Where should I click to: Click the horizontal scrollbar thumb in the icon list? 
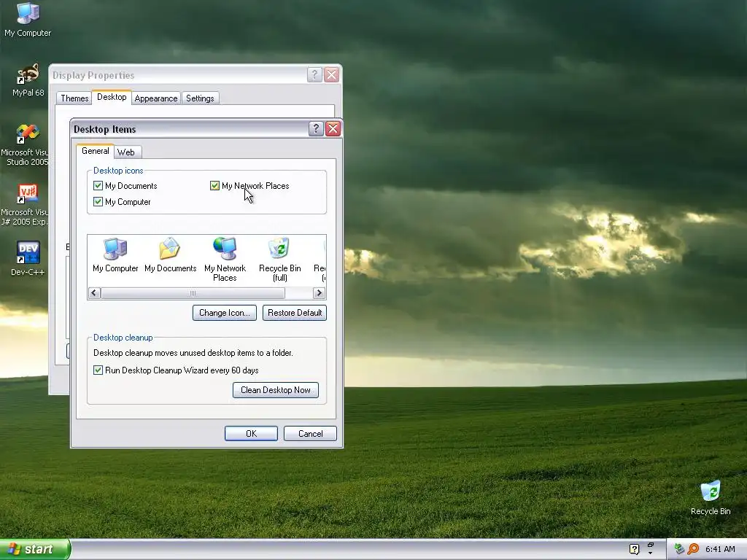tap(193, 293)
